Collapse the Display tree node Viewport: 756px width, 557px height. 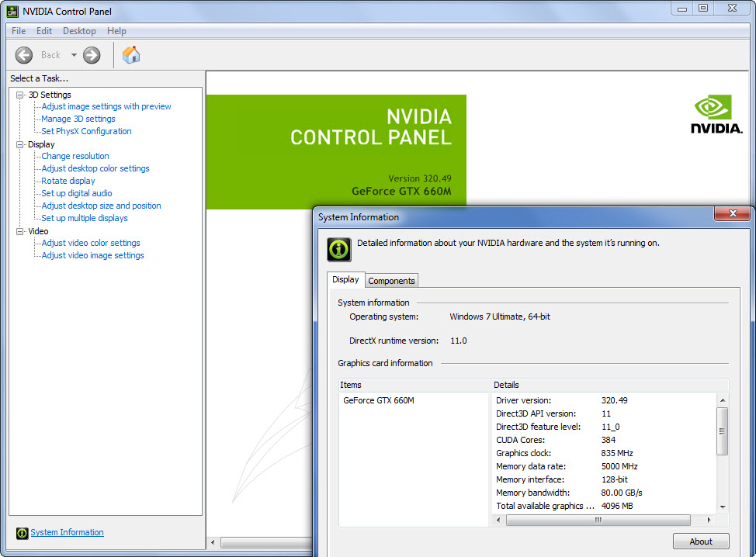(x=19, y=144)
